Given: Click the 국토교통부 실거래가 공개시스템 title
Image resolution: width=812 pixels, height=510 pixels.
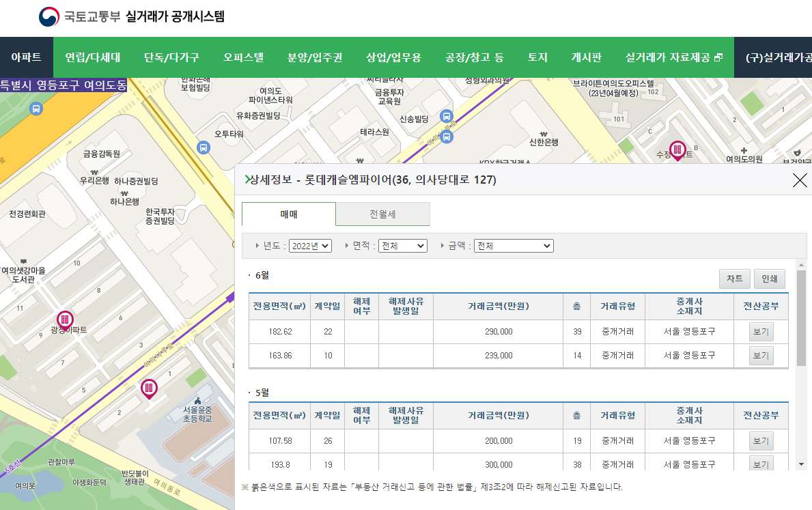Looking at the screenshot, I should pos(145,16).
